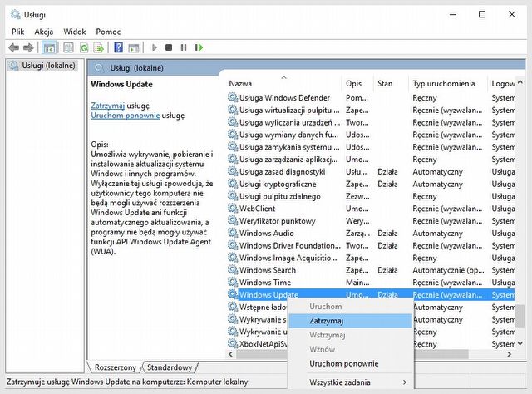The width and height of the screenshot is (532, 394).
Task: Click the gear icon of Windows Time
Action: click(233, 283)
